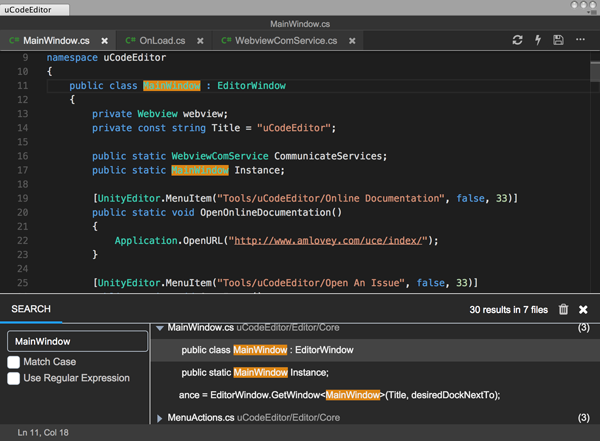600x441 pixels.
Task: Collapse the MainWindow.cs search results group
Action: tap(160, 328)
